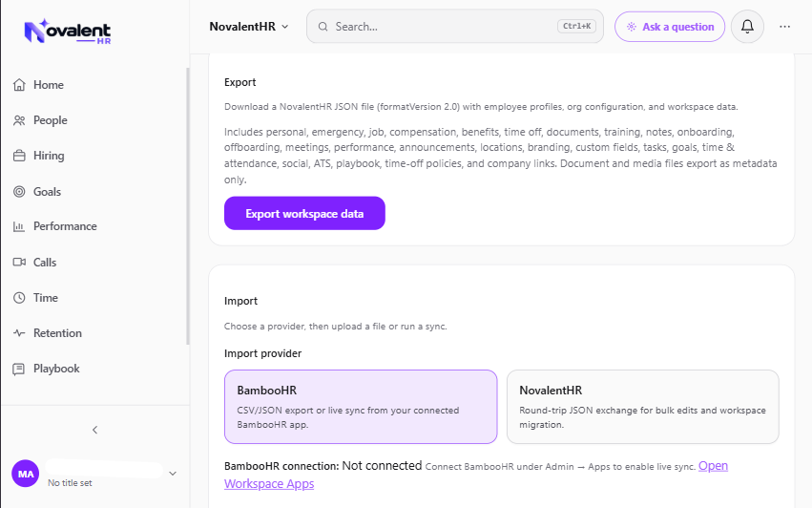This screenshot has height=508, width=812.
Task: Click the Ctrl+K shortcut badge
Action: [x=576, y=26]
